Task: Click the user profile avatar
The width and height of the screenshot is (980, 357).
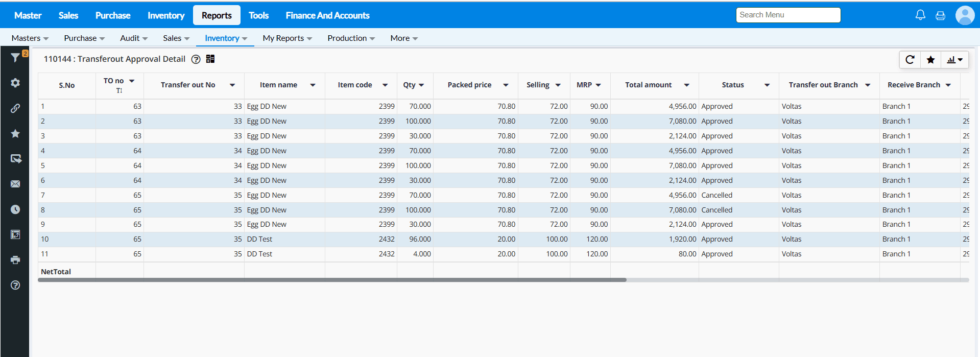Action: [x=965, y=15]
